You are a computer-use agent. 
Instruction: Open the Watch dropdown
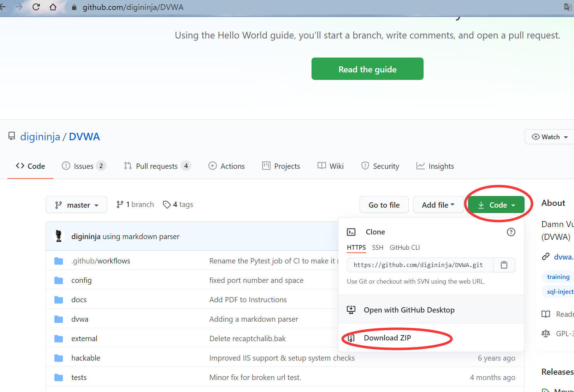coord(550,137)
